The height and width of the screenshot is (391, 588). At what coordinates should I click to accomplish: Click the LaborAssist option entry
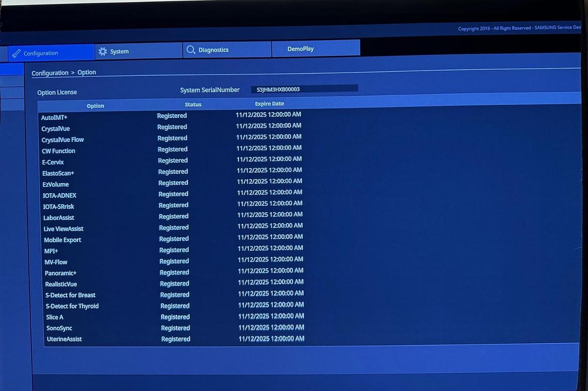(x=59, y=218)
